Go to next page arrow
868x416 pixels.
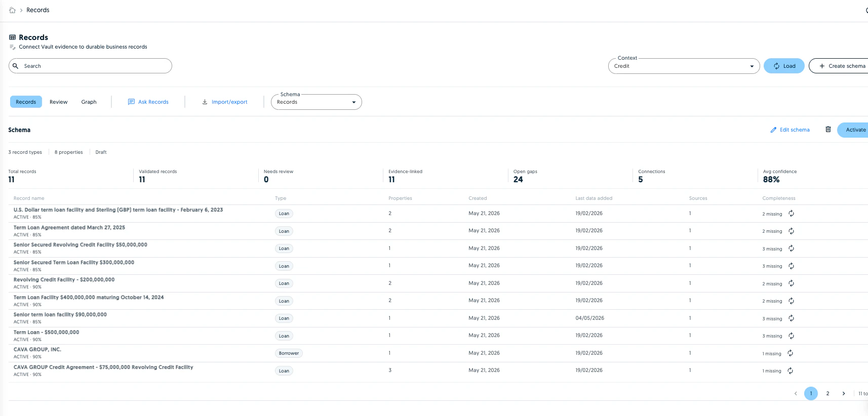click(x=844, y=393)
